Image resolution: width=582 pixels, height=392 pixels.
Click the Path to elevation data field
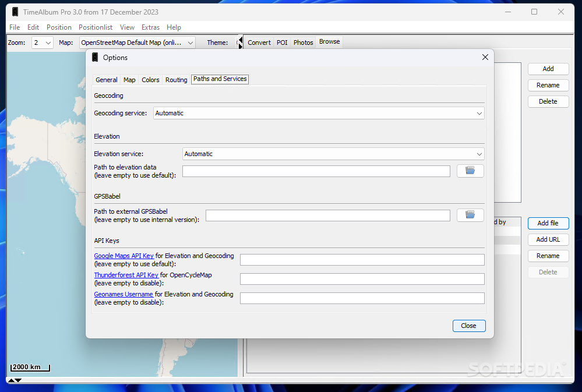pyautogui.click(x=316, y=171)
